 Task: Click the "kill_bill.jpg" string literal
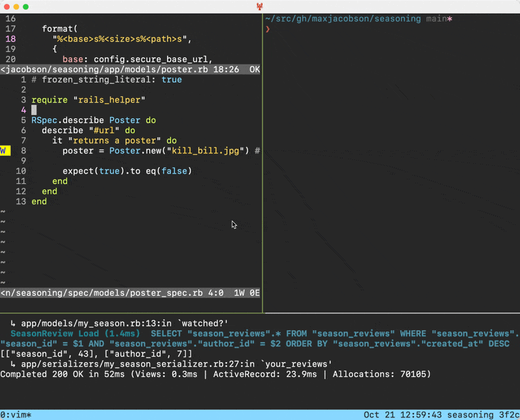(x=205, y=151)
